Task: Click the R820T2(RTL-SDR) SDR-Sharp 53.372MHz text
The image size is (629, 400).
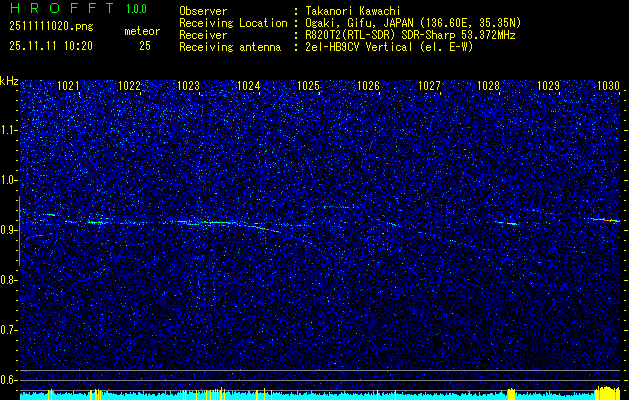Action: (x=410, y=35)
